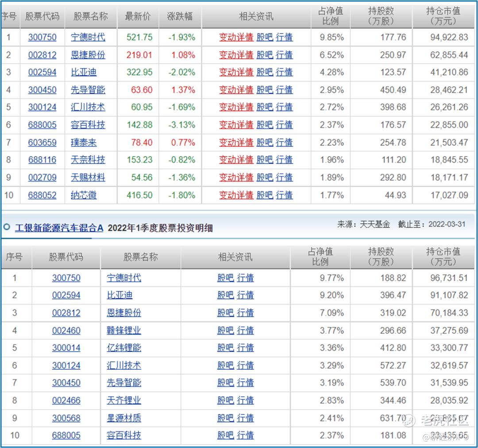Open the 天齐锂业 stock name link

coord(124,401)
